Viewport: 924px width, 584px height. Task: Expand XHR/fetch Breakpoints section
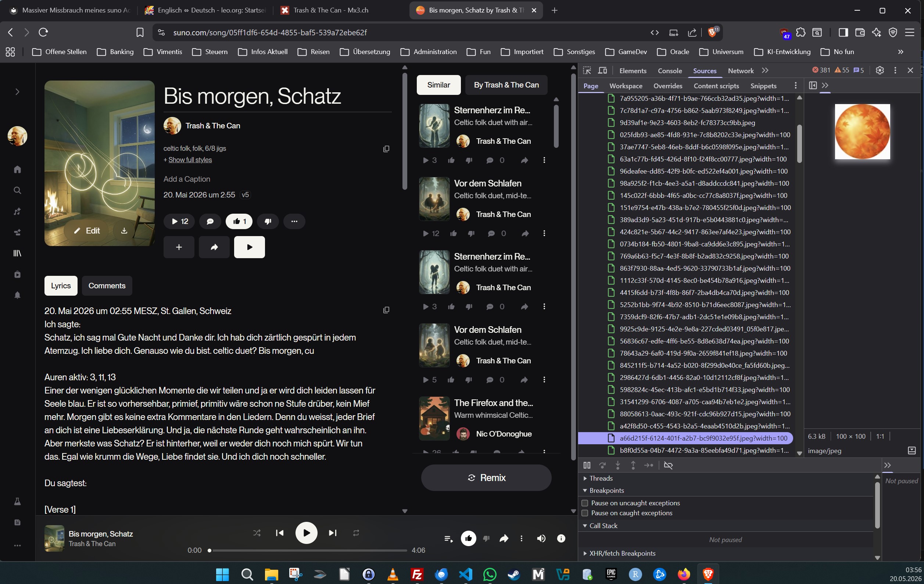(x=619, y=553)
